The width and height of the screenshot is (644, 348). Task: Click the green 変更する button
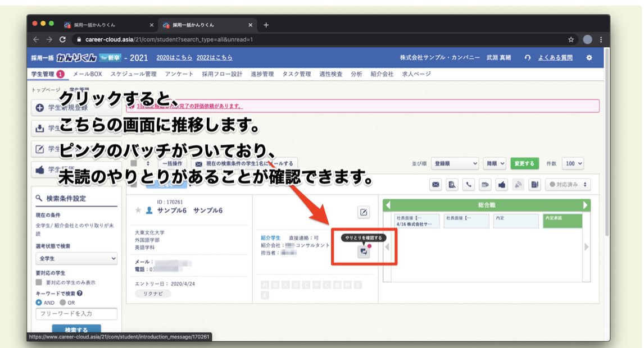point(524,163)
